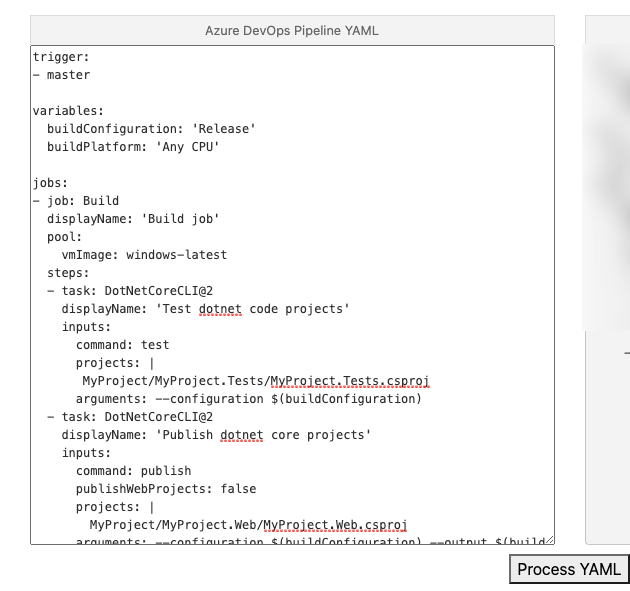Click the 'pool:' line
The width and height of the screenshot is (630, 591).
(x=64, y=237)
